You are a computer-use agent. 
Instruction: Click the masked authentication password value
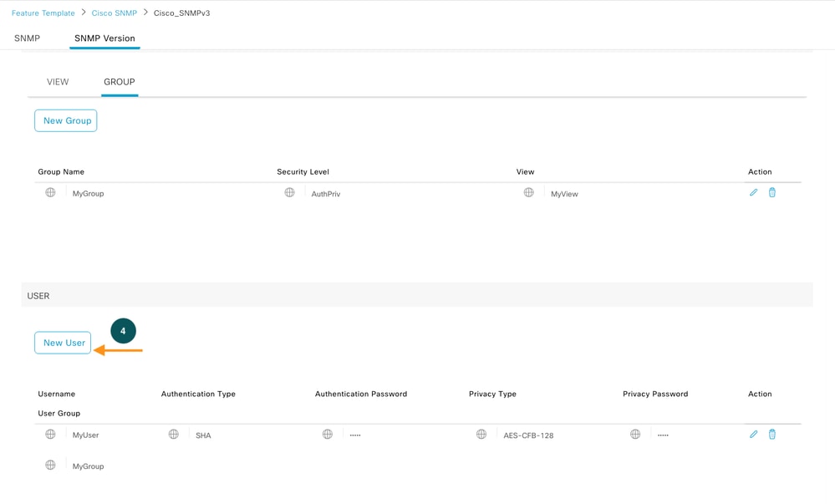click(355, 435)
